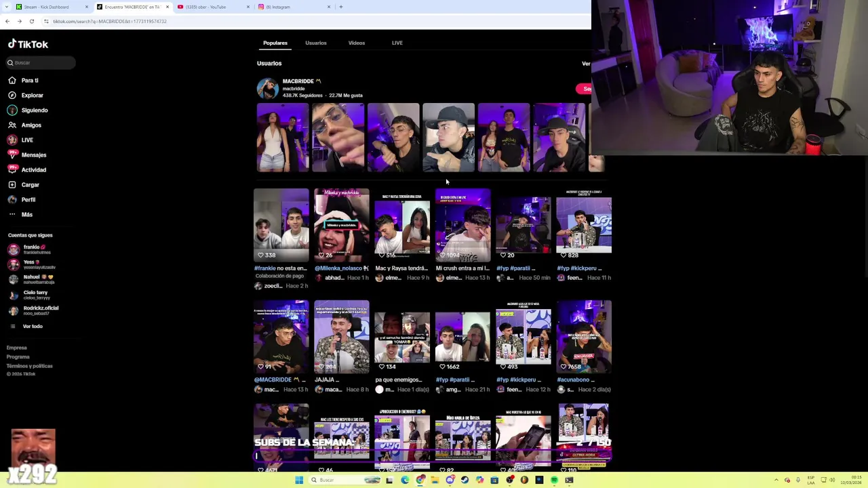Show hidden system tray icons
868x488 pixels.
776,480
